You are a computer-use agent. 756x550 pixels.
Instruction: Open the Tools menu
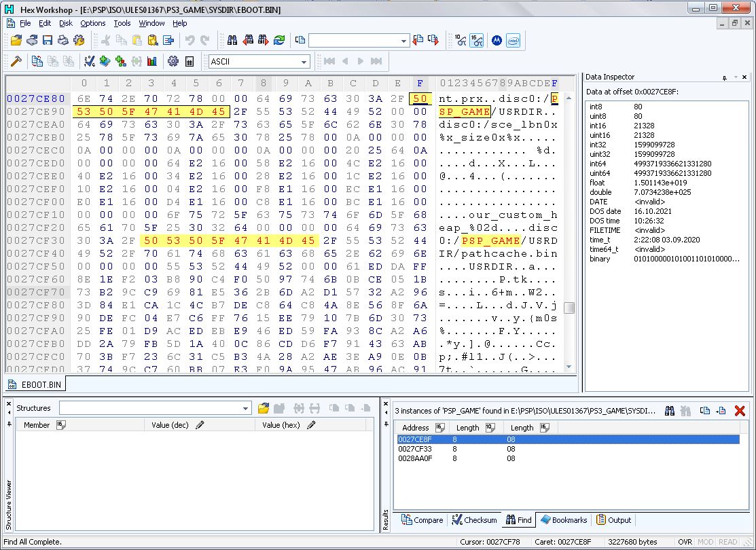pyautogui.click(x=122, y=23)
